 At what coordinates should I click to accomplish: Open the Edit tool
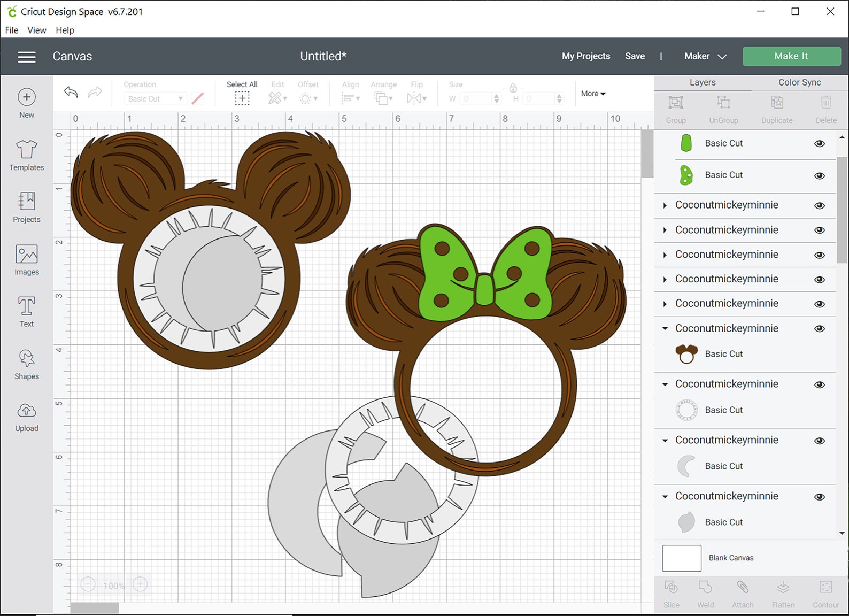[277, 98]
